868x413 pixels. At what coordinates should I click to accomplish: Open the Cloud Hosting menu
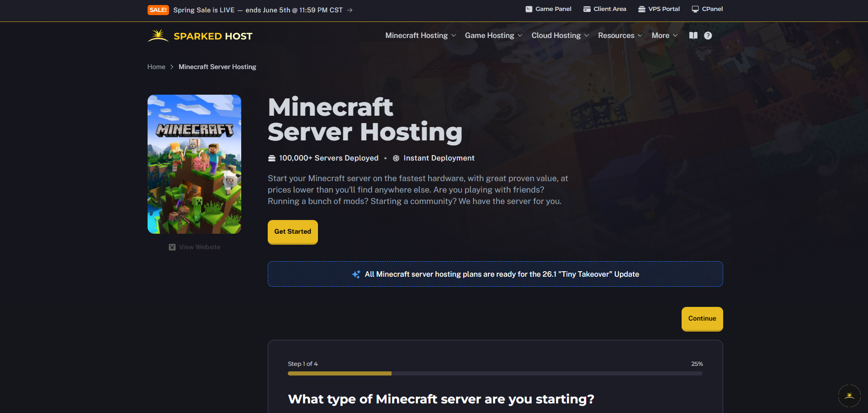(556, 36)
